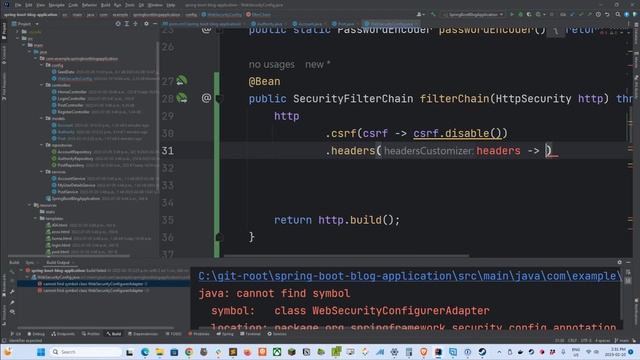Place cursor on return http.build() line

tap(337, 220)
